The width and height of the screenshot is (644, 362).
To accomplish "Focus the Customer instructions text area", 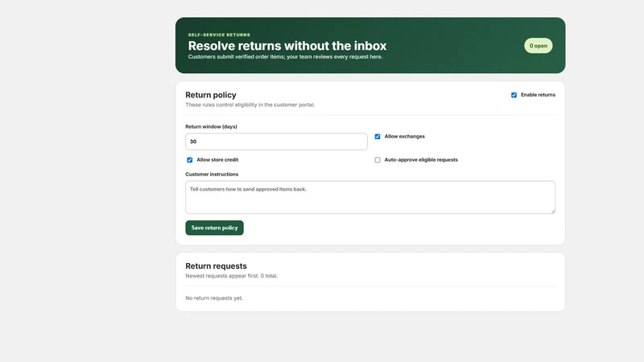I will click(370, 197).
